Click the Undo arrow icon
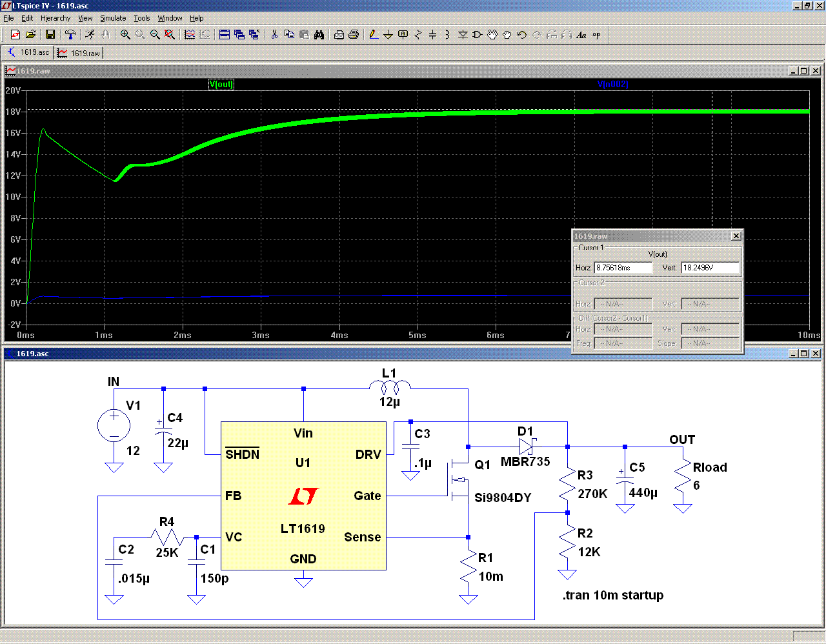Viewport: 826px width, 644px height. click(522, 35)
